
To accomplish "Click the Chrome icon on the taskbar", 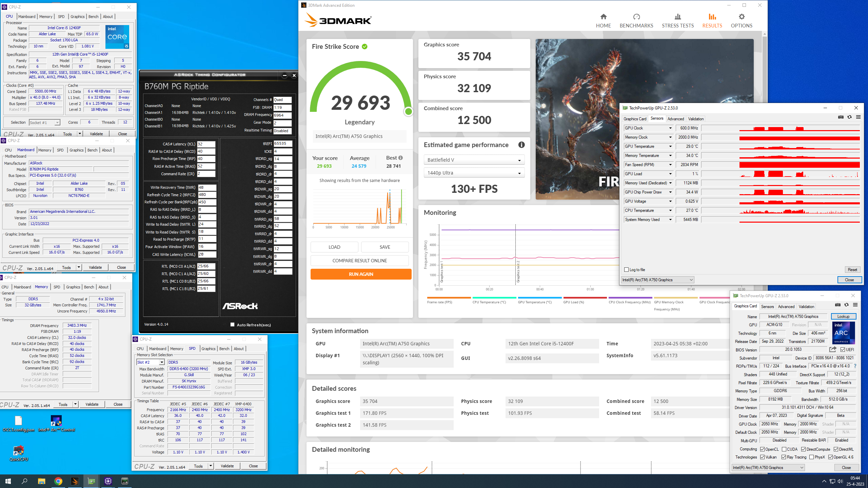I will (x=58, y=481).
